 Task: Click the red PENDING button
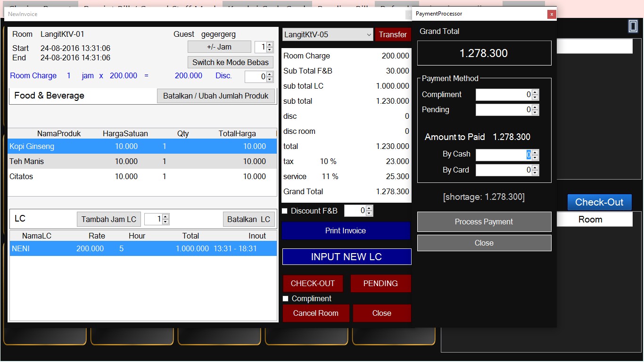coord(380,284)
